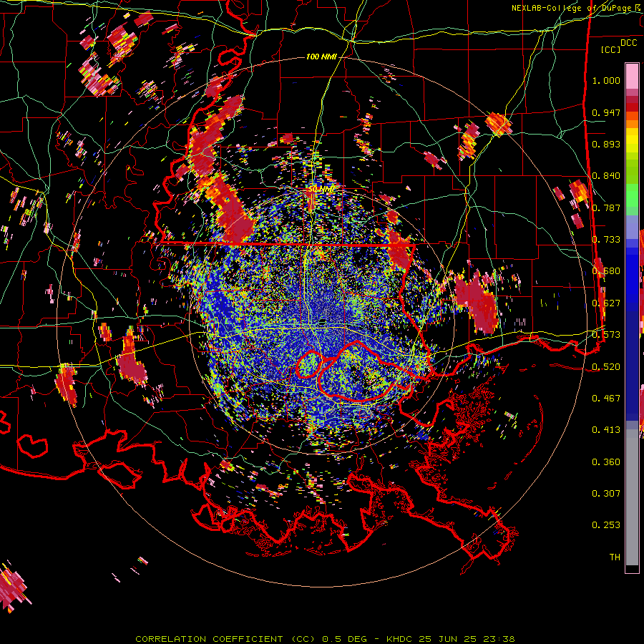Image resolution: width=644 pixels, height=644 pixels.
Task: Click the 0.360 legend value
Action: 606,462
